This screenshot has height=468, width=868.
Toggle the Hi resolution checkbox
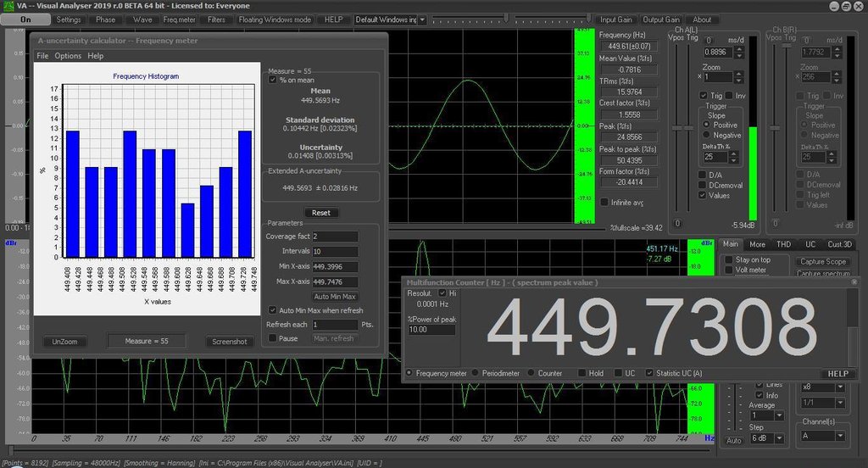pos(442,293)
